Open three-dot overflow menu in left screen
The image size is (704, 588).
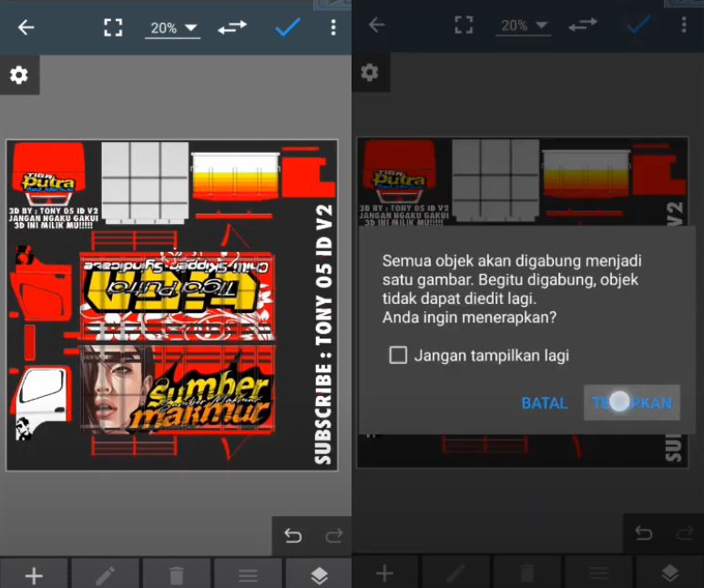tap(333, 27)
